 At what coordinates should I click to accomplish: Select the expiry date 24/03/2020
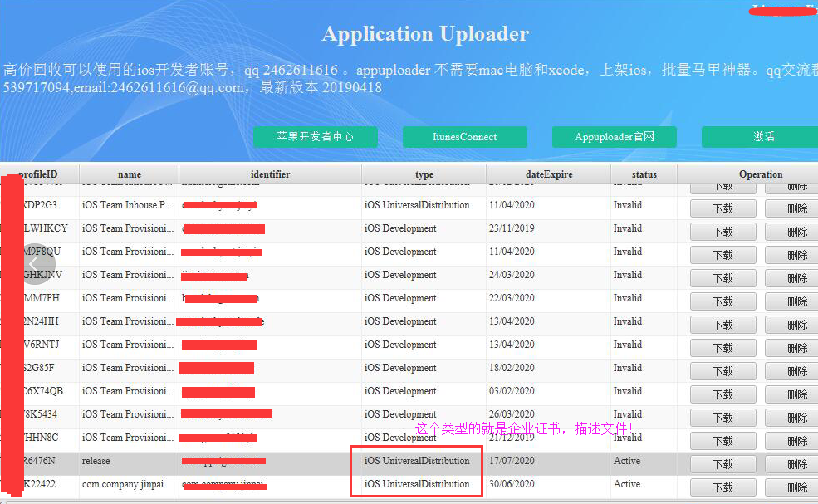coord(512,275)
